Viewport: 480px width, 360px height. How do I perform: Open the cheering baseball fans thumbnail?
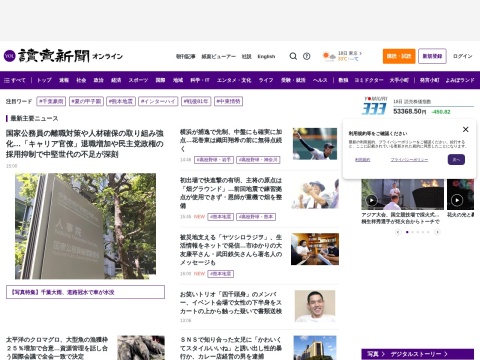pyautogui.click(x=315, y=194)
